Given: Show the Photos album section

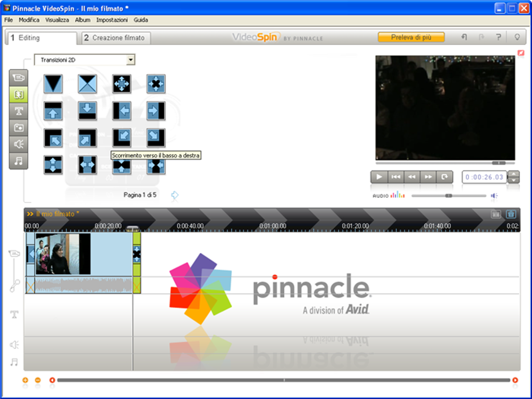Looking at the screenshot, I should [x=19, y=128].
